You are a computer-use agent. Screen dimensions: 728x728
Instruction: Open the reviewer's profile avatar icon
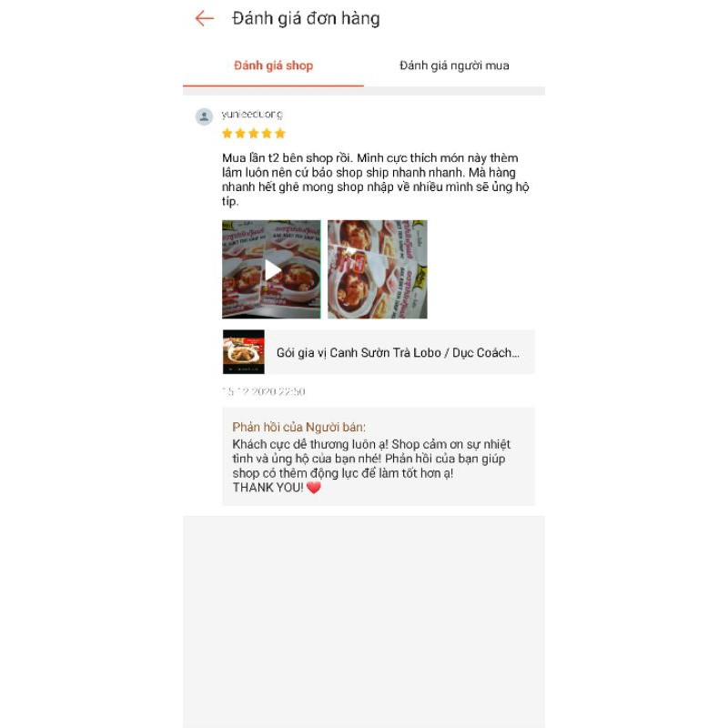(x=204, y=117)
